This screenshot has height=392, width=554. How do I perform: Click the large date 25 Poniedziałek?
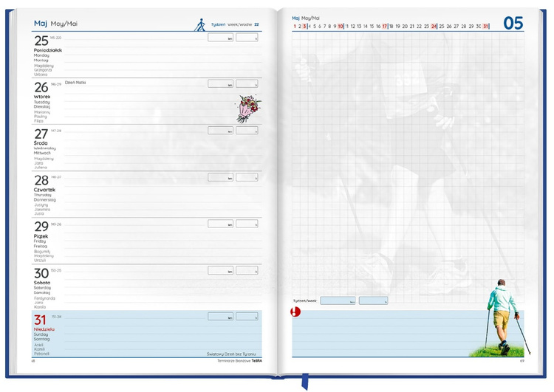[41, 41]
